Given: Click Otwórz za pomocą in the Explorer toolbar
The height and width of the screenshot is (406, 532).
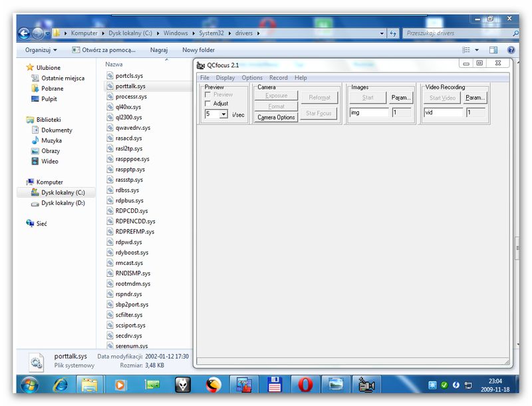Looking at the screenshot, I should click(x=104, y=50).
